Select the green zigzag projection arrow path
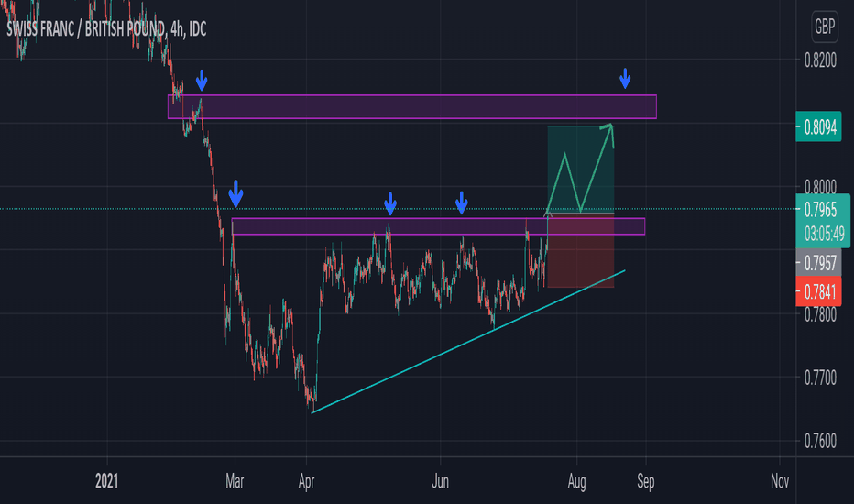The width and height of the screenshot is (854, 504). [580, 169]
